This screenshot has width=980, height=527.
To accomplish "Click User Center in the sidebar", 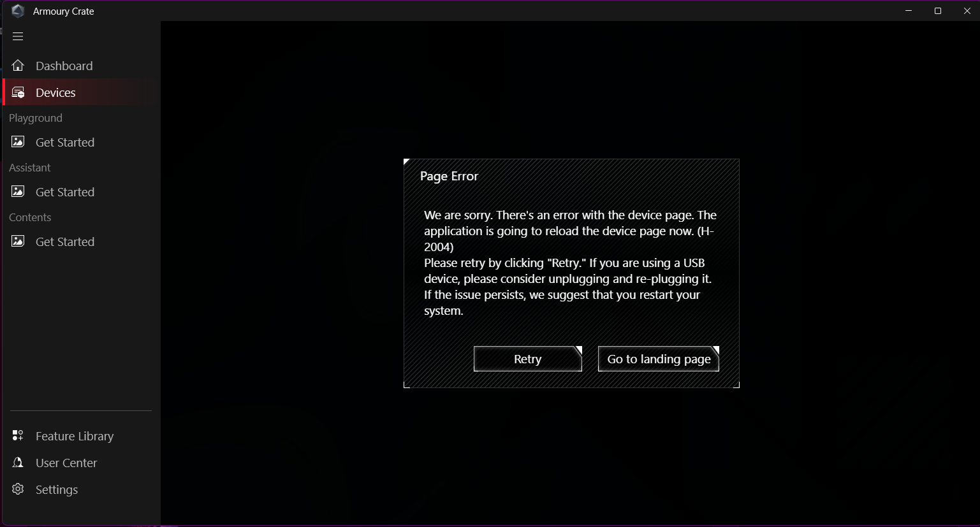I will [66, 463].
